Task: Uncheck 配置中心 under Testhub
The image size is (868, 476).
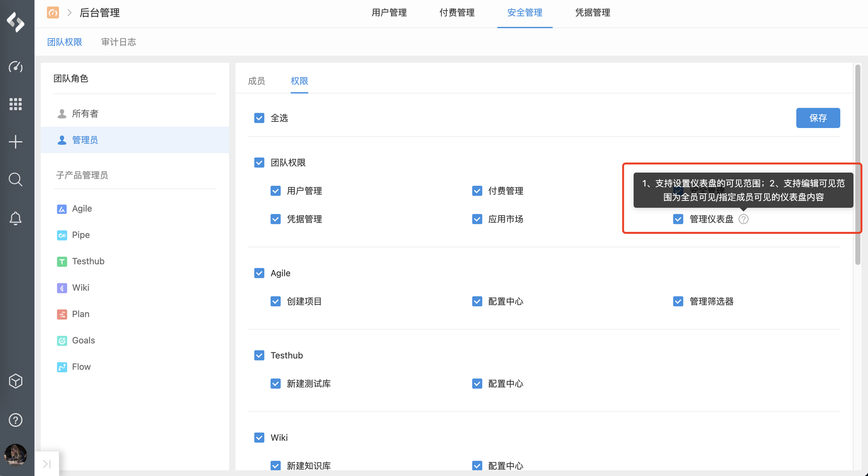Action: (477, 384)
